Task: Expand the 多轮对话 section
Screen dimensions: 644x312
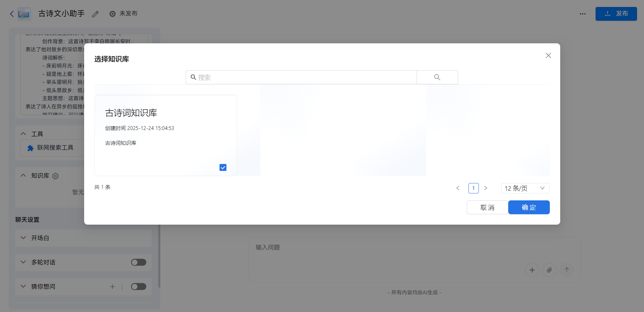Action: [x=23, y=262]
